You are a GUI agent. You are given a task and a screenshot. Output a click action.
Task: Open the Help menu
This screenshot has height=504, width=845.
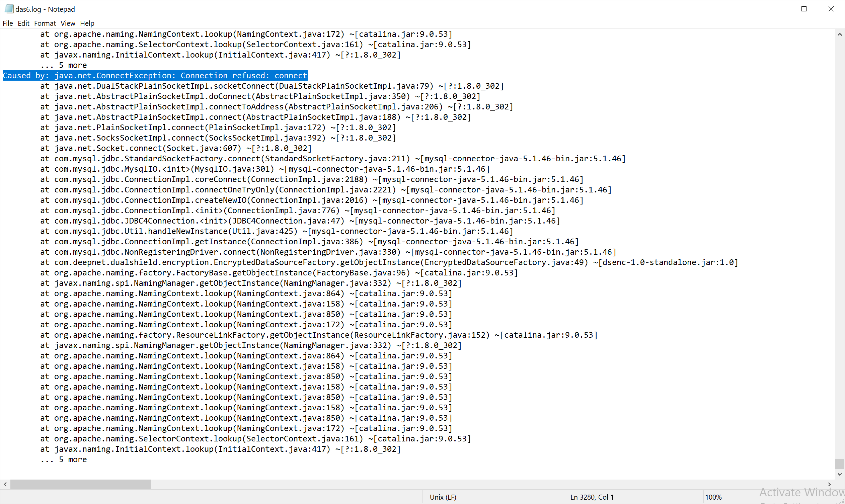click(x=87, y=23)
